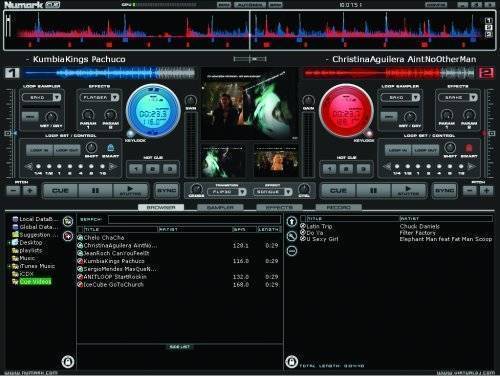Click Loop Out on deck 1
The image size is (500, 376).
coord(67,150)
